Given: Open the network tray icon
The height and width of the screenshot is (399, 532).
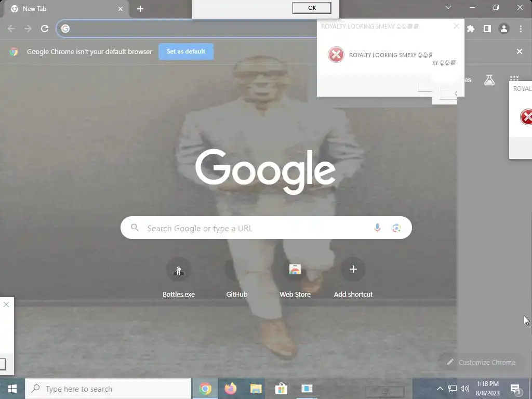Looking at the screenshot, I should 453,389.
